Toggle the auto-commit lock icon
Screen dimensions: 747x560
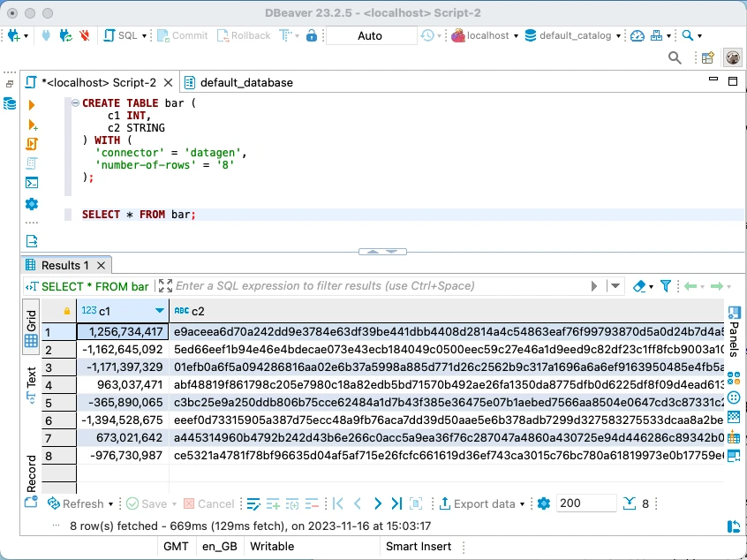point(311,36)
